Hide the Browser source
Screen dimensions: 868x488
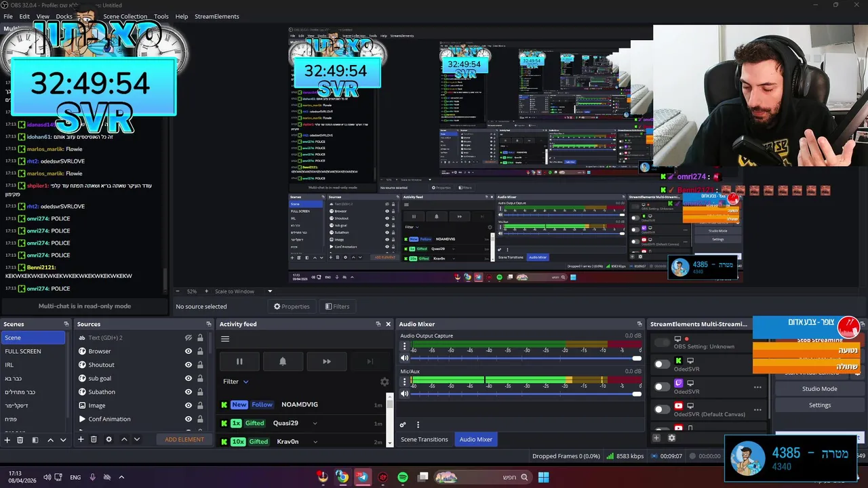[x=189, y=351]
